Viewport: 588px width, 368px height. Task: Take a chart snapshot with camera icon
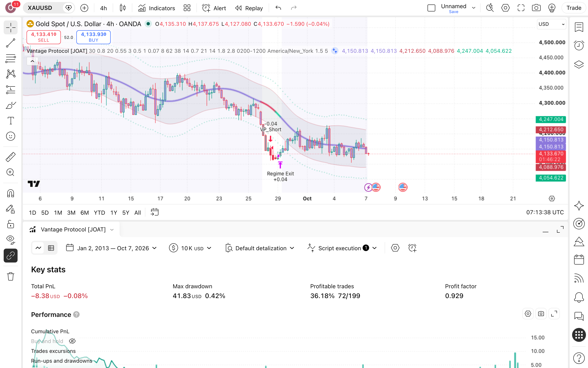point(536,8)
